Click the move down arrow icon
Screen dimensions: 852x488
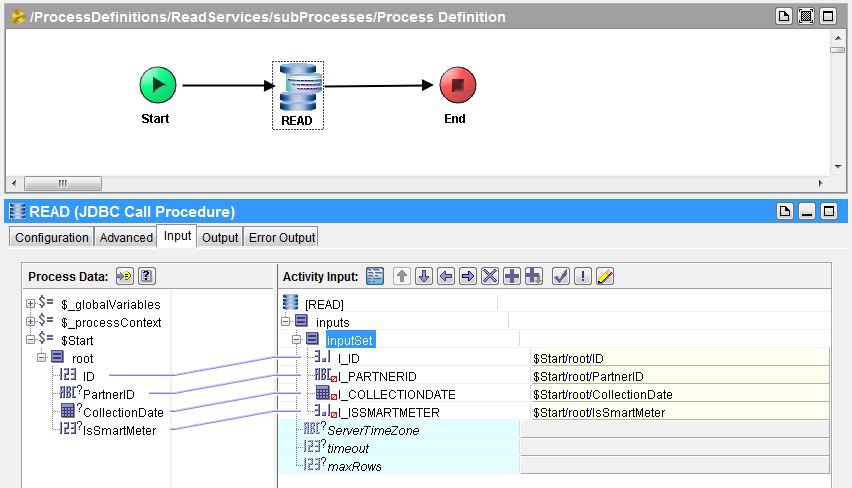424,277
